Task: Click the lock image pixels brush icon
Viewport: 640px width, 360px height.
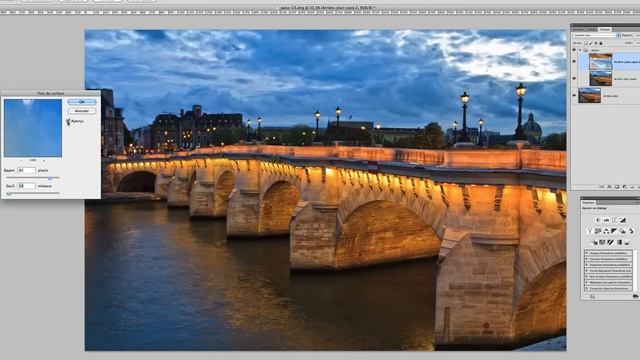Action: [x=591, y=43]
